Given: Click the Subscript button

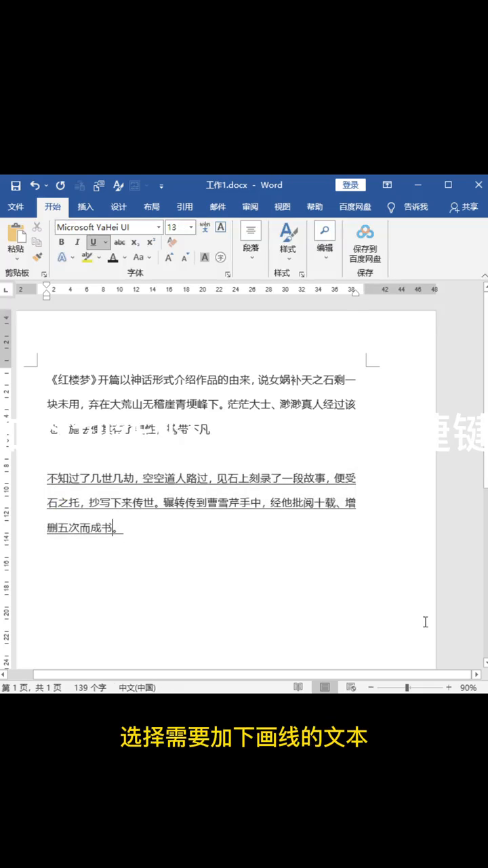Looking at the screenshot, I should click(136, 242).
